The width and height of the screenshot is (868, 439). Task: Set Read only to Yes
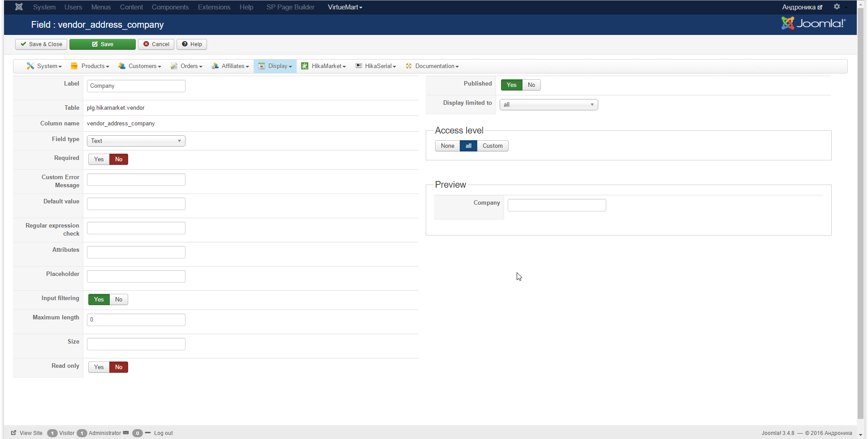pos(99,367)
